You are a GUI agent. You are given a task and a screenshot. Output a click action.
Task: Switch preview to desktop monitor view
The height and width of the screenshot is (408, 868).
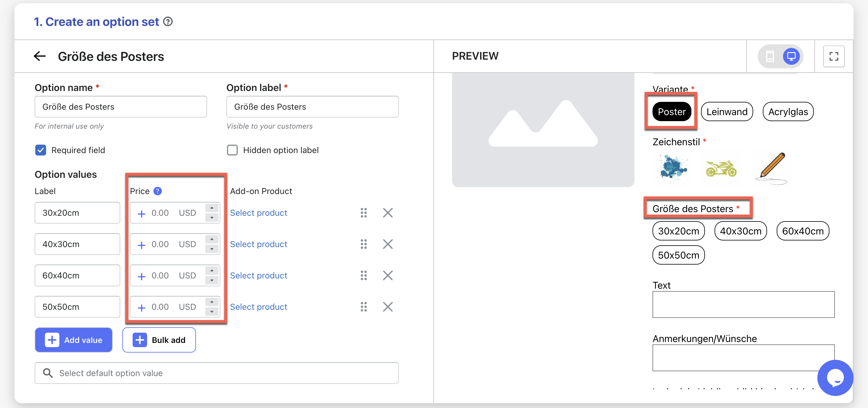click(791, 56)
